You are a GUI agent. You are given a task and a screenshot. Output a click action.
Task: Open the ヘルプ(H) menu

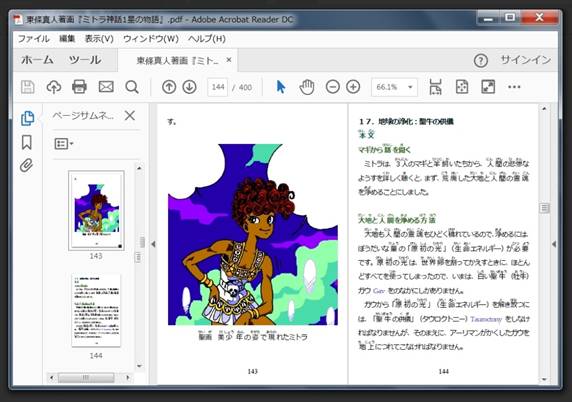(207, 39)
